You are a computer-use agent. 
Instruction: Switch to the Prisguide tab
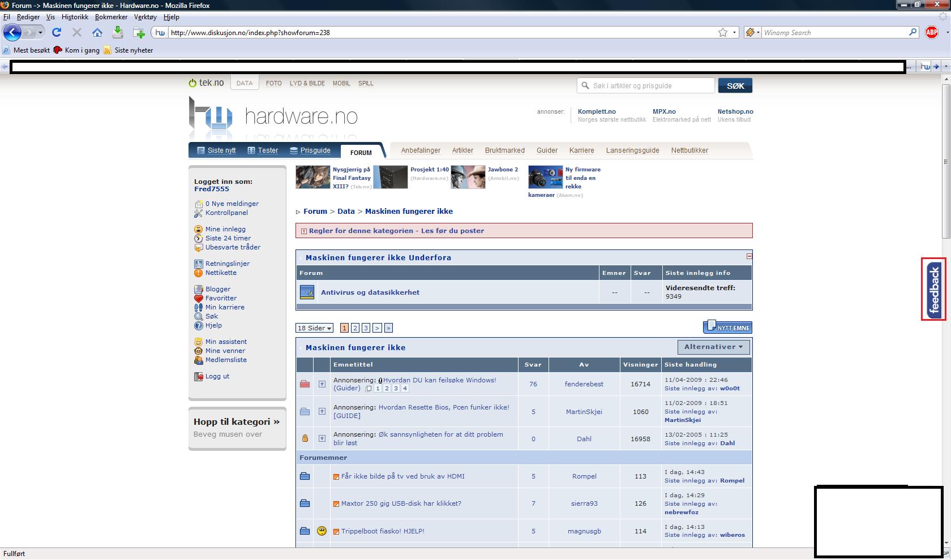point(310,150)
